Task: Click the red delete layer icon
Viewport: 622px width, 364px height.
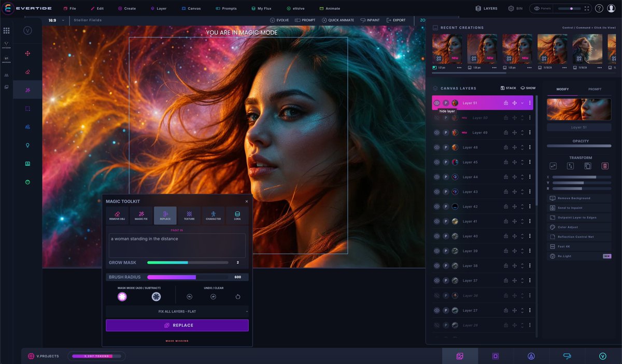Action: point(605,166)
